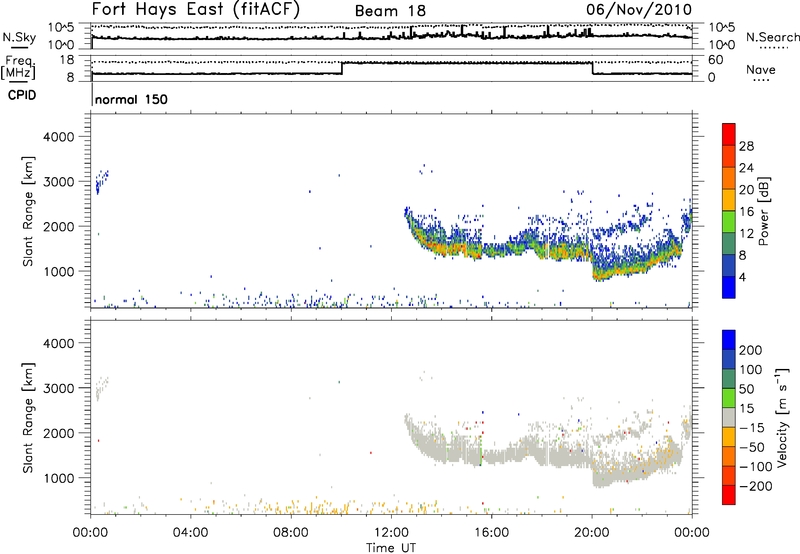Click the '60' Nave axis tick label
The image size is (800, 554).
coord(715,60)
